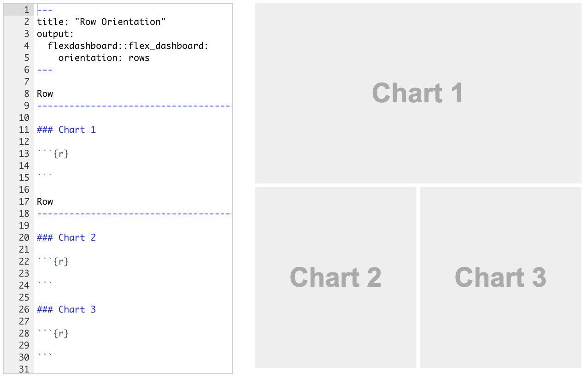Image resolution: width=588 pixels, height=378 pixels.
Task: Click line number 6 in the gutter
Action: pos(26,70)
